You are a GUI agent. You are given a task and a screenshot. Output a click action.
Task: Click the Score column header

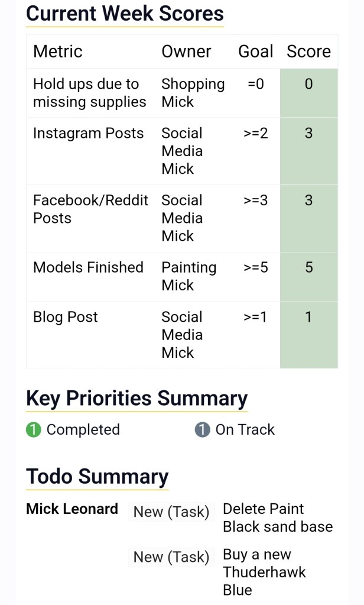[x=308, y=51]
